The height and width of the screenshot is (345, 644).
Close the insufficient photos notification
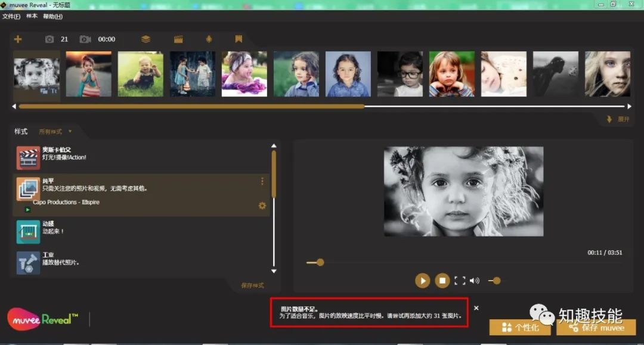tap(476, 307)
